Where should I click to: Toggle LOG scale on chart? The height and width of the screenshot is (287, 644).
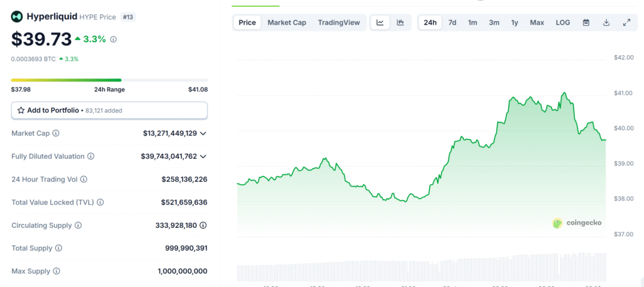coord(563,23)
